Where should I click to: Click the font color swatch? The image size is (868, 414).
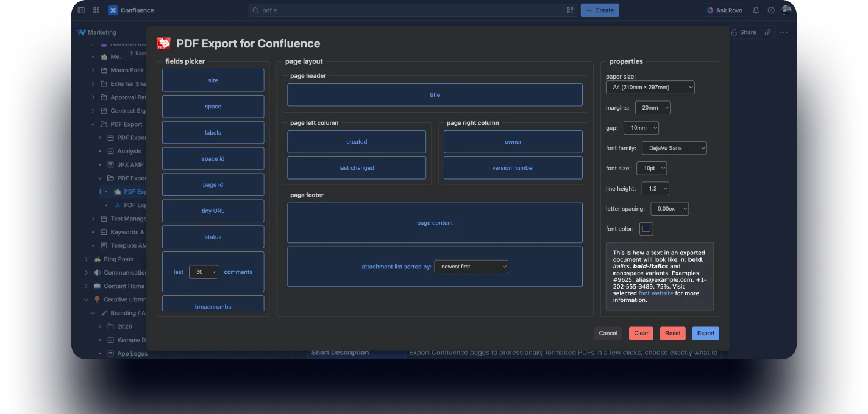646,229
